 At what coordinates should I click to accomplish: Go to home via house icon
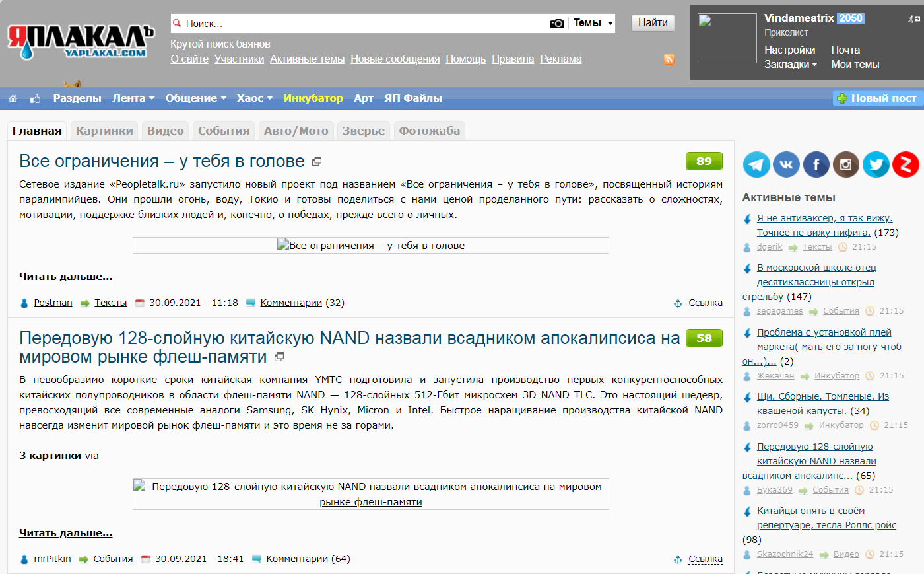13,98
